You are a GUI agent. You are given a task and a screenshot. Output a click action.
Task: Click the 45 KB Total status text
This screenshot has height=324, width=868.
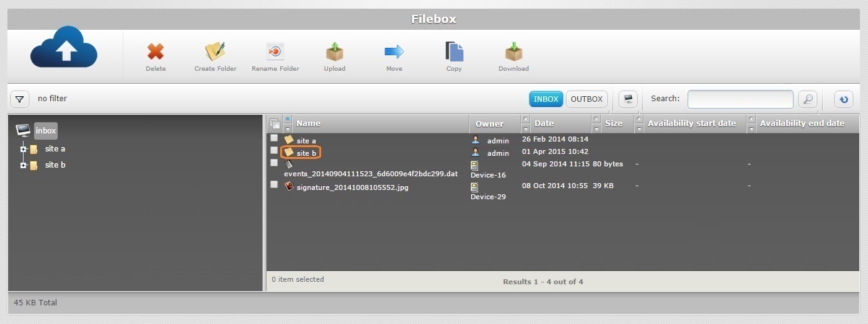click(35, 303)
